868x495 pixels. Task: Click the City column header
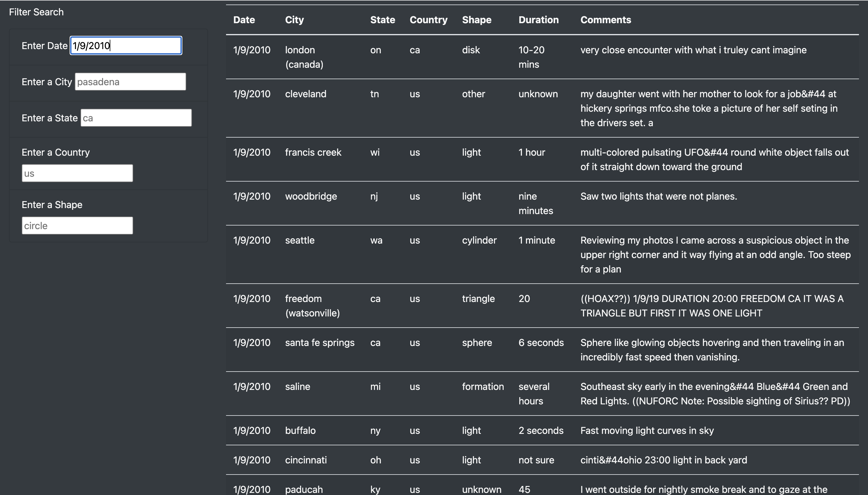pos(294,20)
